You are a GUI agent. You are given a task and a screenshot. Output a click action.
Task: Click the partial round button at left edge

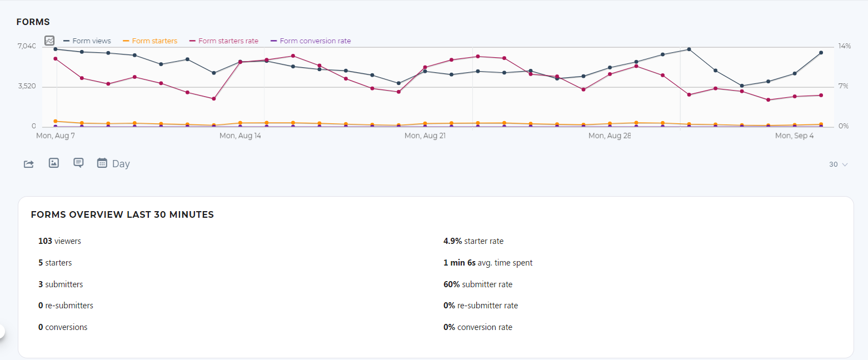tap(2, 332)
